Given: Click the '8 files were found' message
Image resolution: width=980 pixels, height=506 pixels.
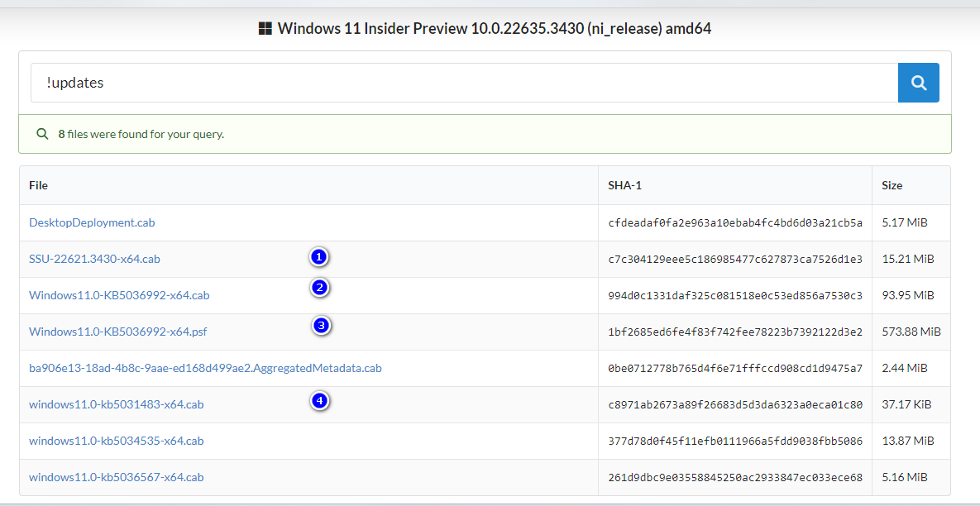Looking at the screenshot, I should click(141, 134).
